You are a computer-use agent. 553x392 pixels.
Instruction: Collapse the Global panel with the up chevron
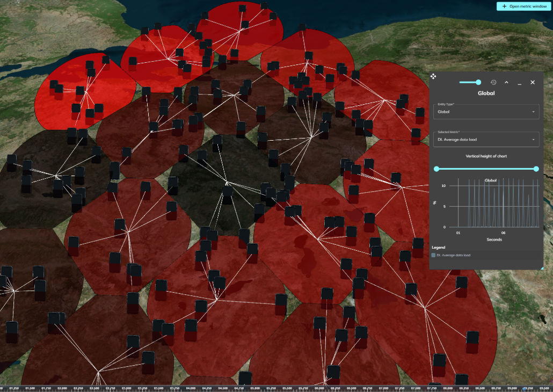(x=506, y=82)
